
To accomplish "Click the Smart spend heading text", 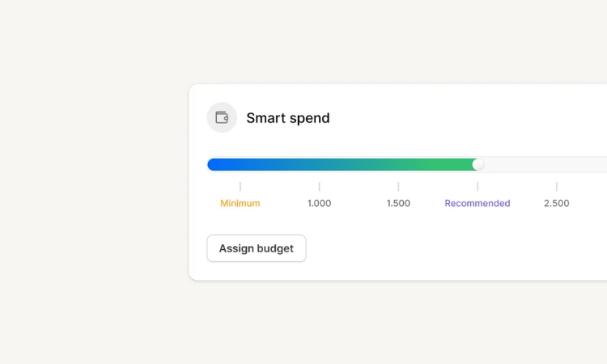I will pyautogui.click(x=287, y=118).
